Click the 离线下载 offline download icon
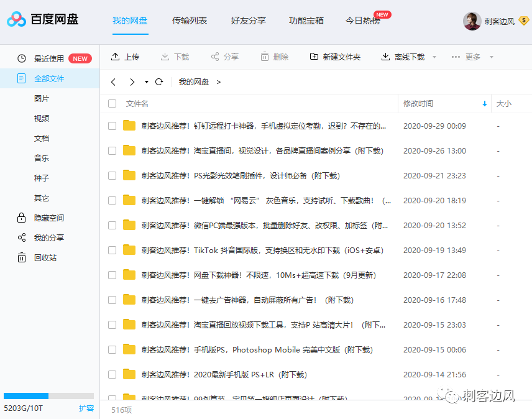Image resolution: width=532 pixels, height=419 pixels. click(385, 57)
